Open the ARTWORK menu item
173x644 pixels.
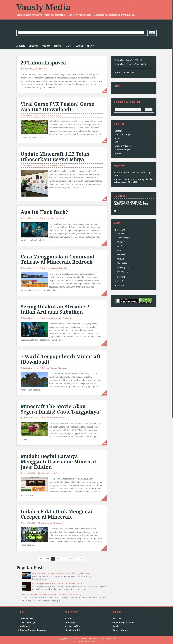[46, 46]
